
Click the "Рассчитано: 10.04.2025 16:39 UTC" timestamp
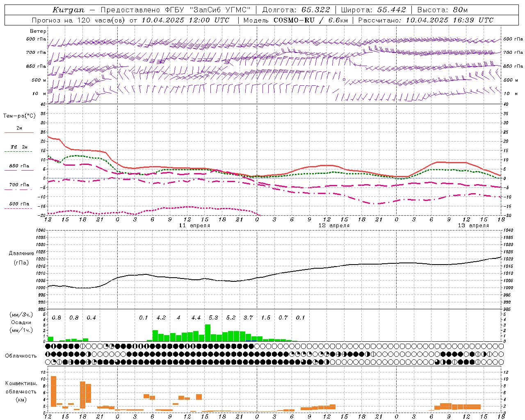426,20
